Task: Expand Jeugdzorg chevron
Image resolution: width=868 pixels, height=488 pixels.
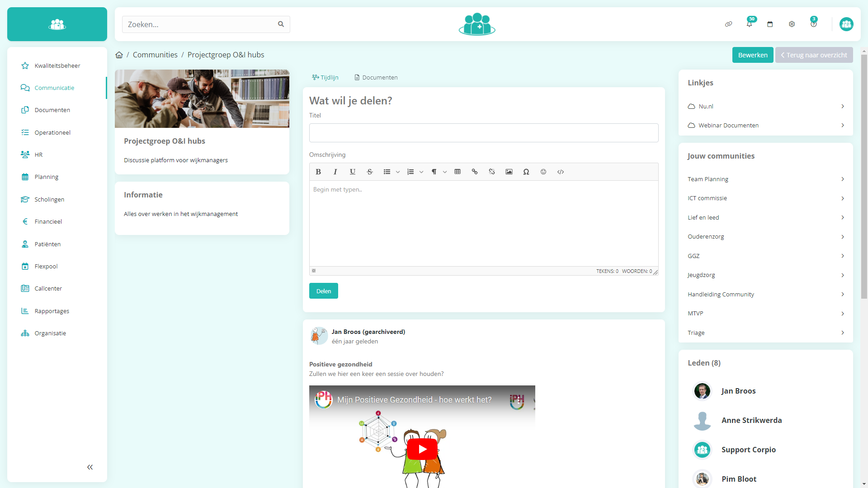Action: [x=843, y=275]
